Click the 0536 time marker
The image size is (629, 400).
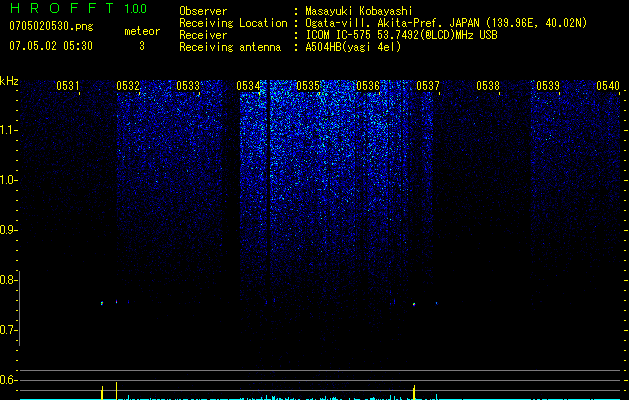click(x=368, y=86)
